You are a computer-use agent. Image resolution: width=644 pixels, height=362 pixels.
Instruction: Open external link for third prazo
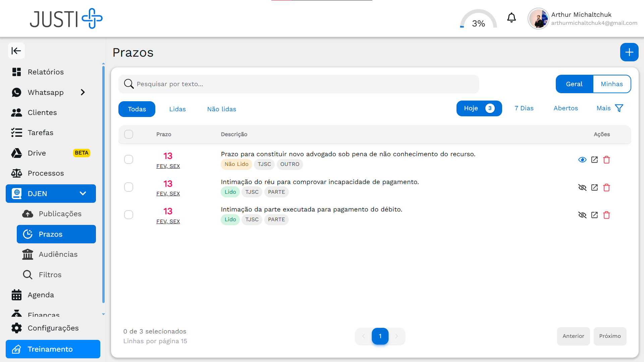594,215
